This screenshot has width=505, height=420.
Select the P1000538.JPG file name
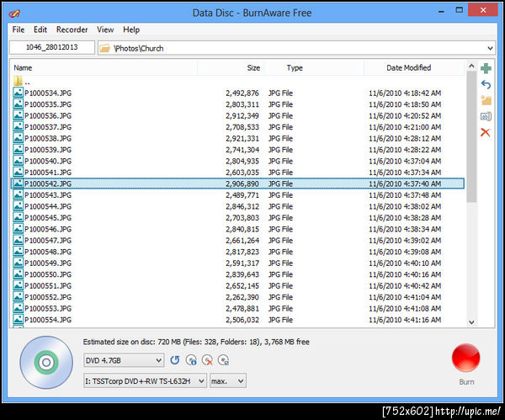(x=48, y=139)
